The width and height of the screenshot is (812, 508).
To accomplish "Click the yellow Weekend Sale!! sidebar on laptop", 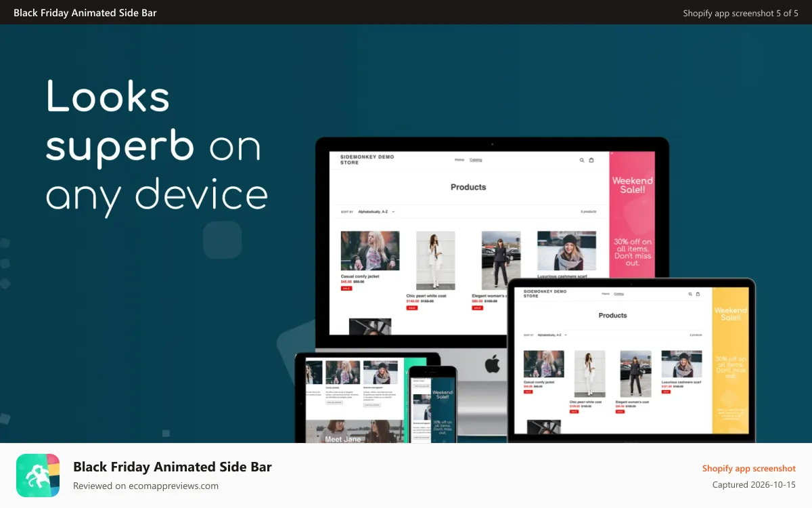I will [x=731, y=360].
